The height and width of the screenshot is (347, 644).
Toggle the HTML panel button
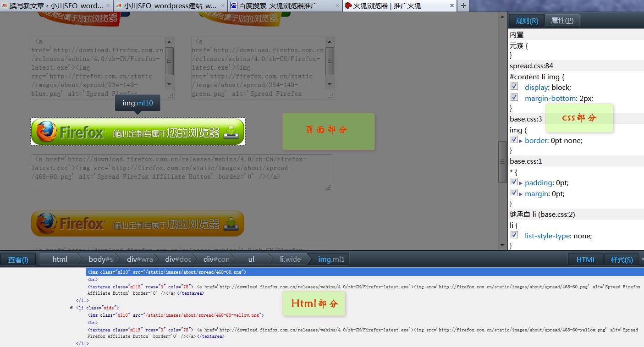point(586,260)
